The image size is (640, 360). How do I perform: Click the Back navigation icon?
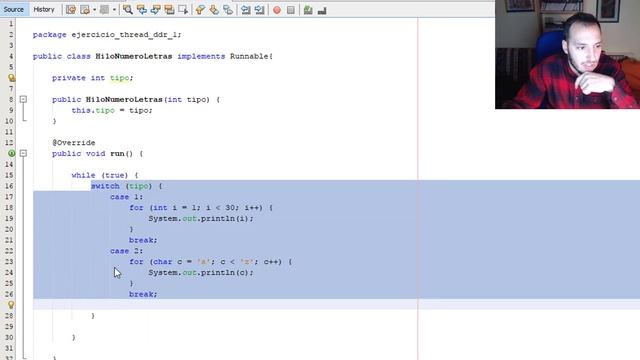tap(85, 10)
